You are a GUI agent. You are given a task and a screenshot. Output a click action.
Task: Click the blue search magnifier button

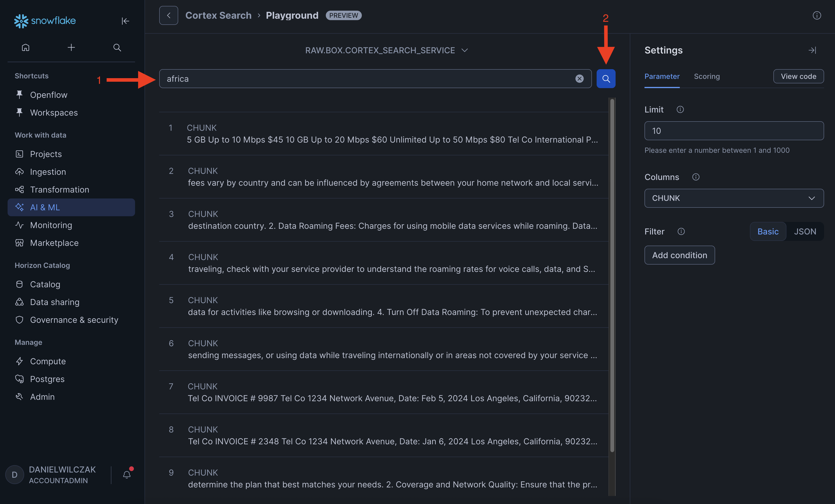pos(606,79)
